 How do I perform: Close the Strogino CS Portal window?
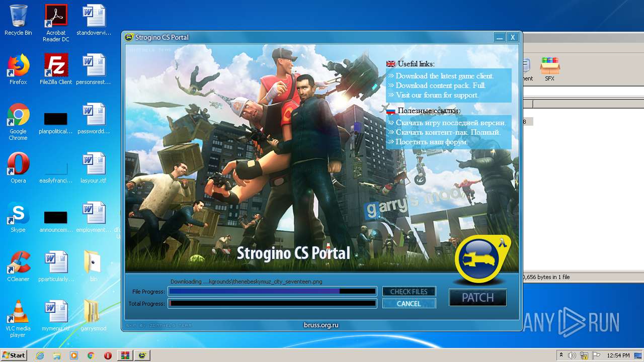pyautogui.click(x=512, y=37)
